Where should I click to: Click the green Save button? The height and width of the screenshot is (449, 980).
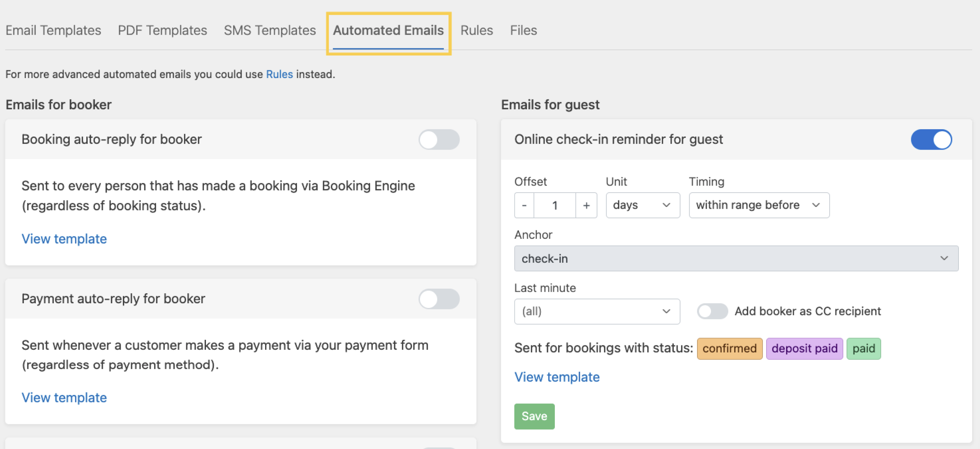(534, 416)
